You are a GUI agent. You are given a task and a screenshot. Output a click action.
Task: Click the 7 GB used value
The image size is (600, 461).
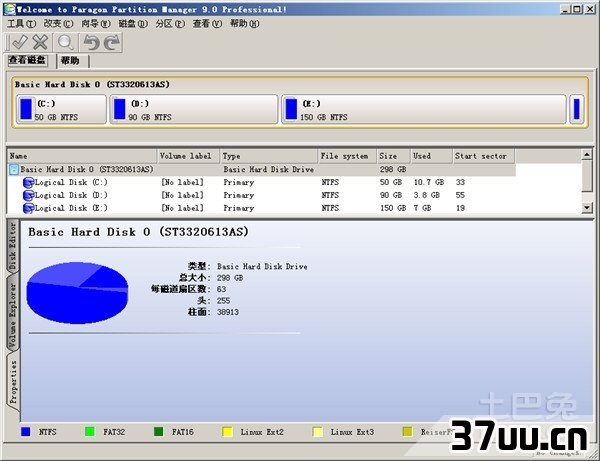point(422,209)
